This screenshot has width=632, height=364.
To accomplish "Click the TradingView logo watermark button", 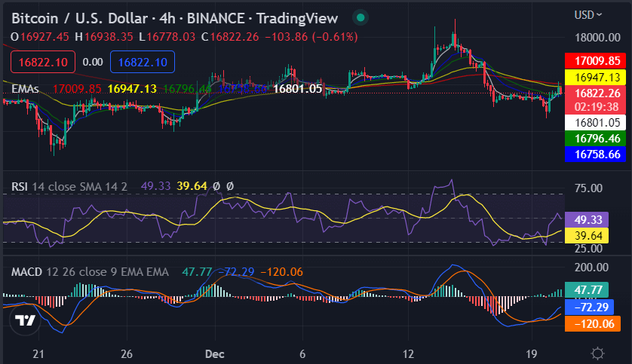I will (x=25, y=320).
